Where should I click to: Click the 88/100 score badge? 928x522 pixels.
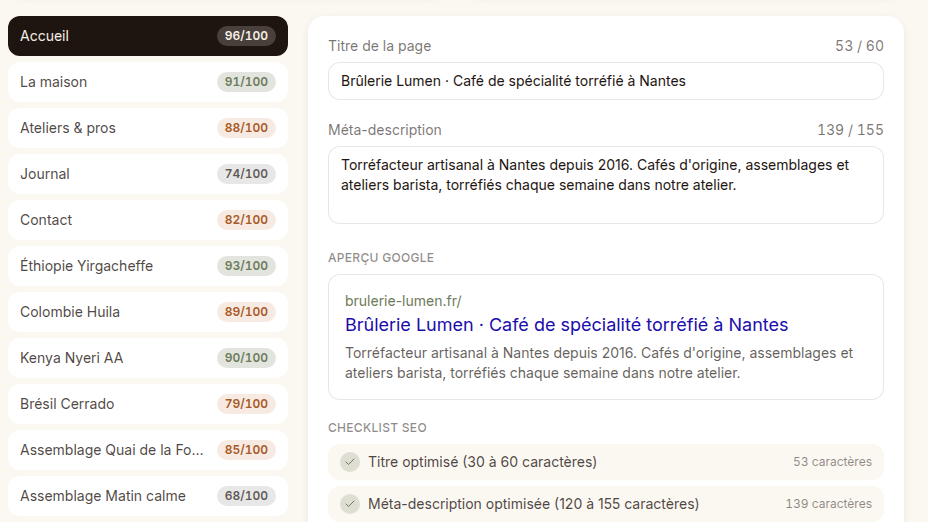coord(246,128)
